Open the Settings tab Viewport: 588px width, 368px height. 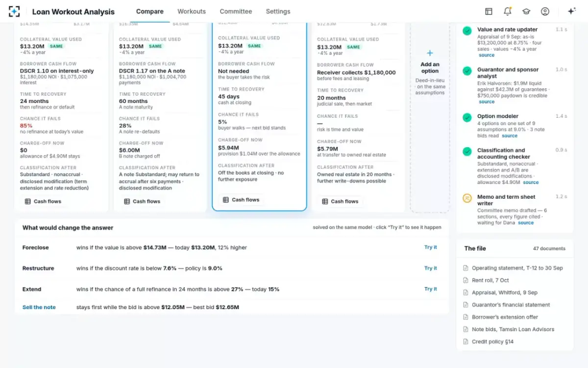click(x=278, y=11)
